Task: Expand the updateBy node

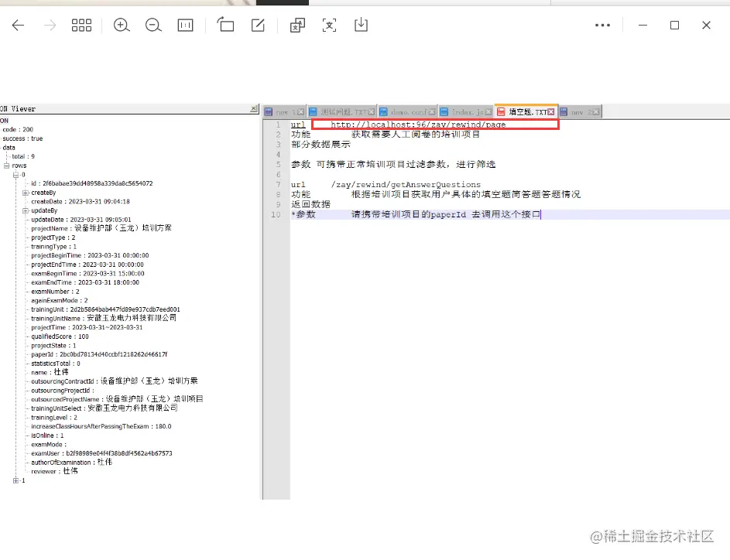Action: 25,210
